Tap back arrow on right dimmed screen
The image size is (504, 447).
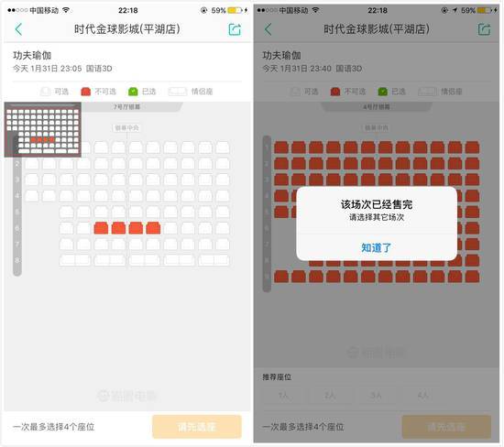(x=268, y=29)
